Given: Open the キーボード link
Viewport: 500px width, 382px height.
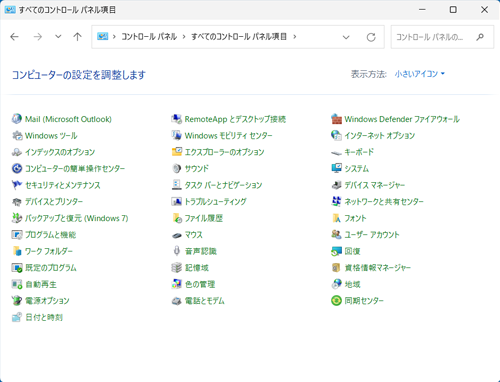Looking at the screenshot, I should pyautogui.click(x=359, y=152).
